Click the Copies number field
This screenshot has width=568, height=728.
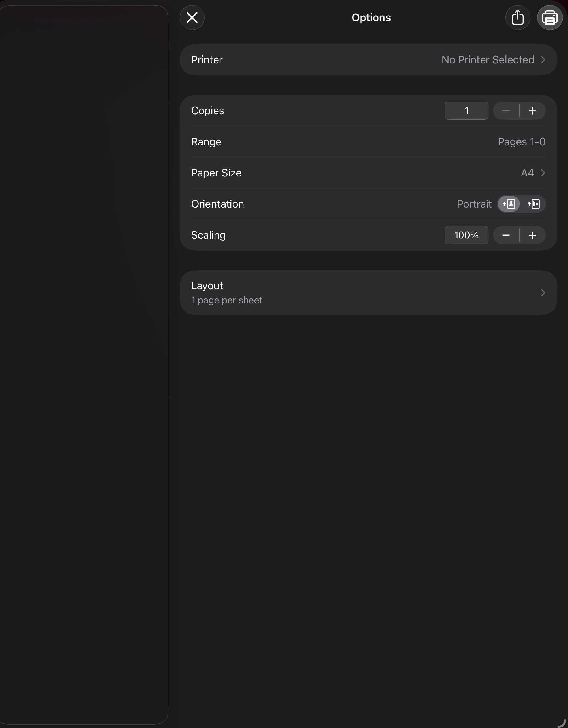[x=466, y=111]
